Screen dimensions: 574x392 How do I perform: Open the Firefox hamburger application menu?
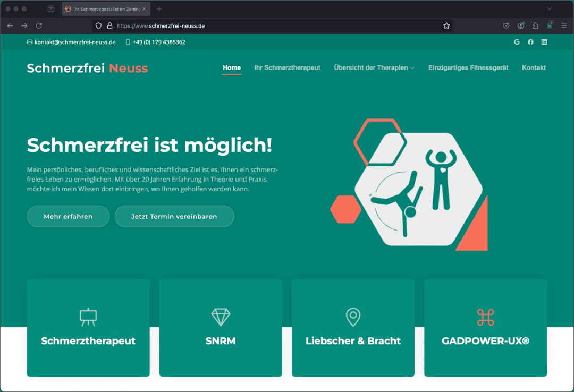click(564, 25)
